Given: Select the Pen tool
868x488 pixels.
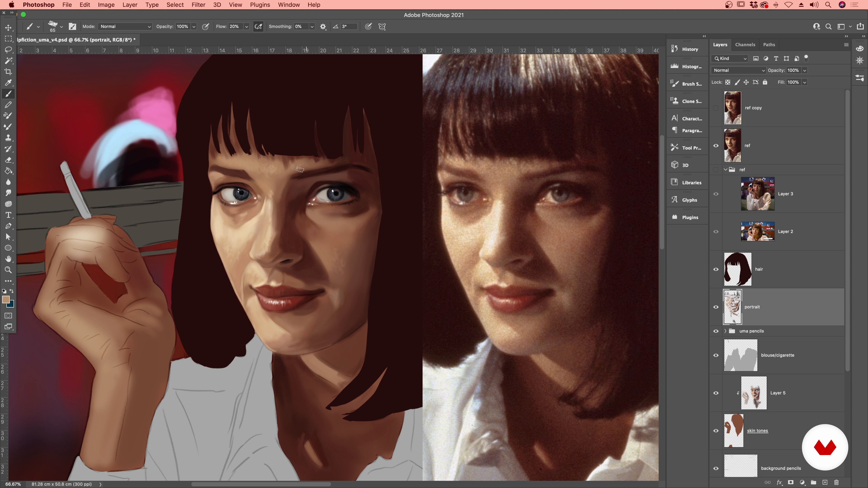Looking at the screenshot, I should coord(8,226).
